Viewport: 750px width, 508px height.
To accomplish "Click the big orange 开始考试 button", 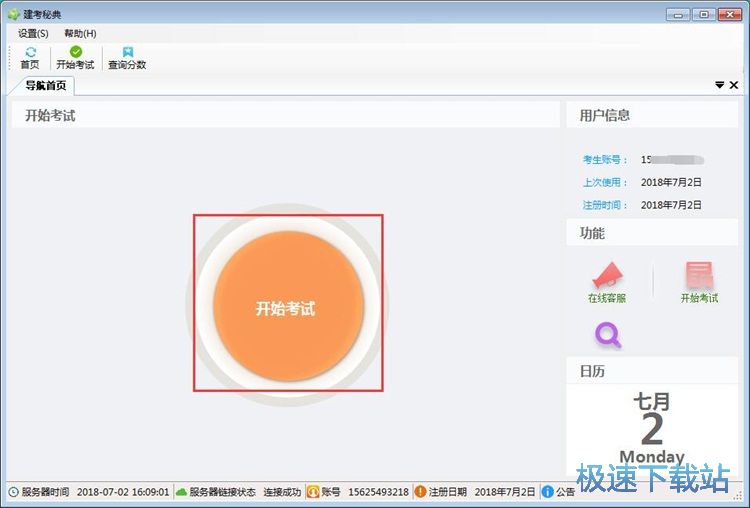I will (288, 306).
